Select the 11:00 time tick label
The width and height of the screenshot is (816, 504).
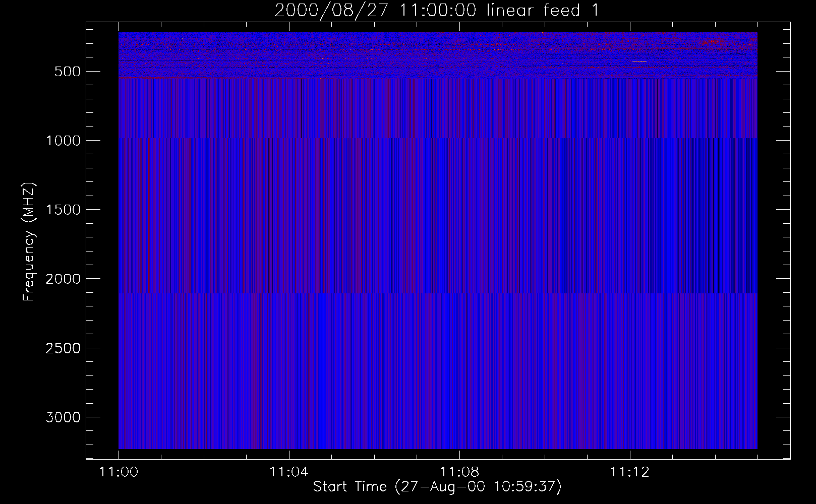[x=119, y=472]
